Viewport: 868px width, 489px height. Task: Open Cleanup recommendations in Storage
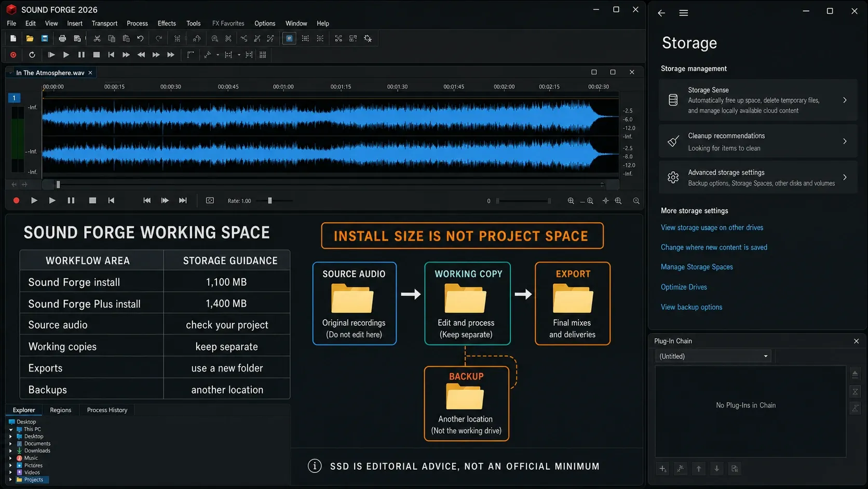coord(758,141)
